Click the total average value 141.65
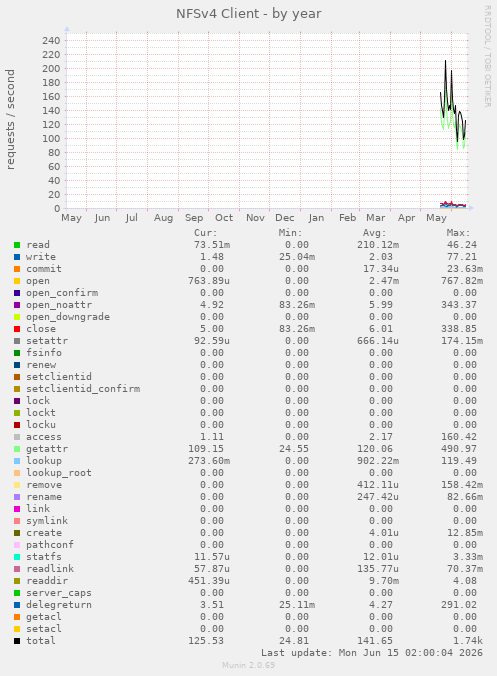Screen dimensions: 497x676 coord(375,641)
